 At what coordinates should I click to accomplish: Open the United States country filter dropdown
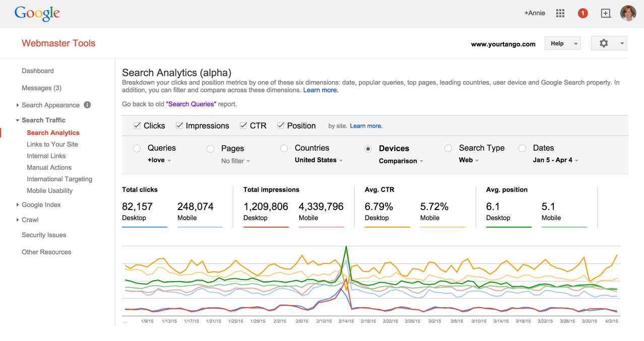(318, 160)
